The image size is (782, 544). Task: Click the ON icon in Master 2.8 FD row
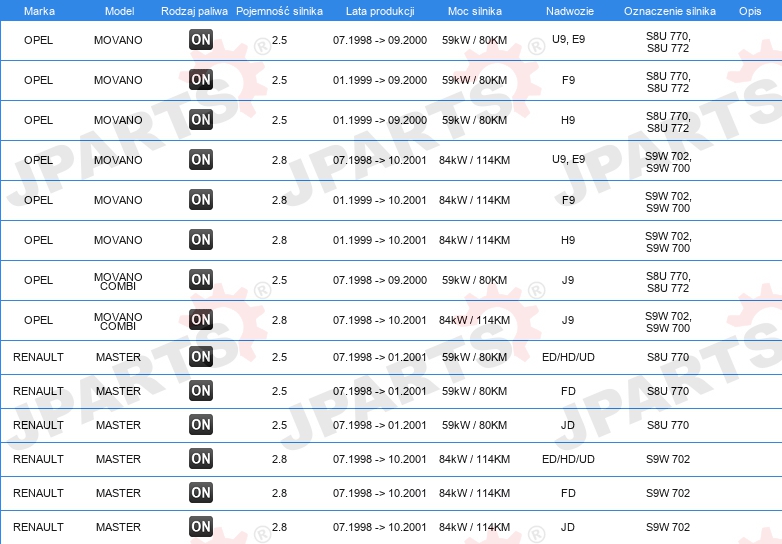click(201, 493)
